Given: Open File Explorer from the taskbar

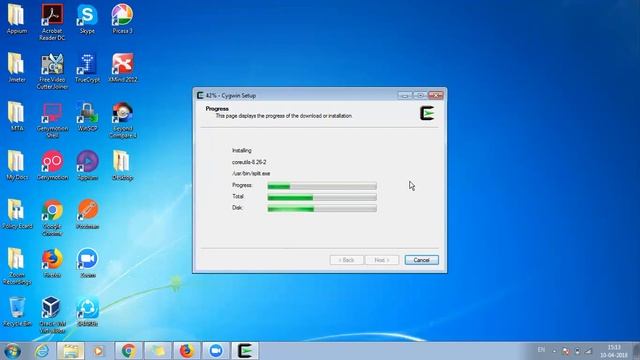Looking at the screenshot, I should pyautogui.click(x=71, y=351).
